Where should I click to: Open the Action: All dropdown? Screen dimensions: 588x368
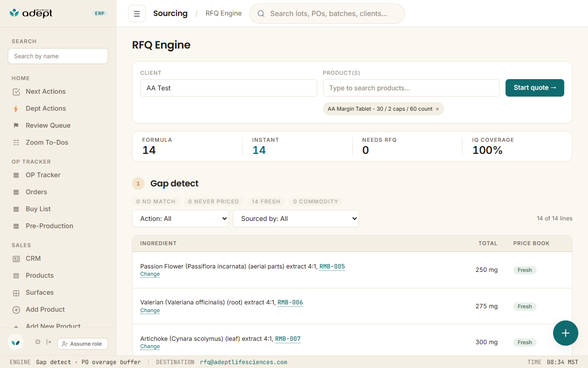click(x=180, y=218)
